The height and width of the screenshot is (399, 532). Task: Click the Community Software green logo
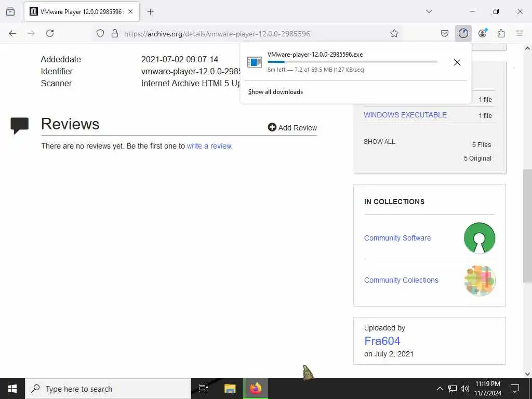point(480,238)
